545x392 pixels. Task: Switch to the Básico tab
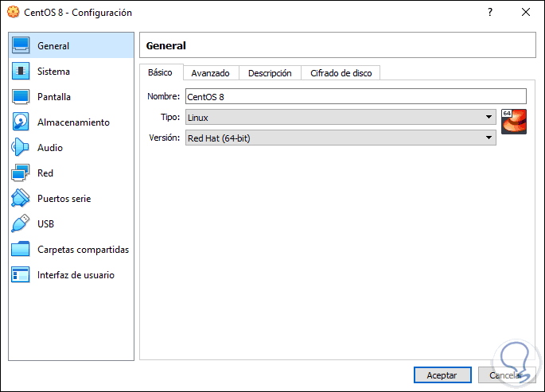pyautogui.click(x=160, y=72)
